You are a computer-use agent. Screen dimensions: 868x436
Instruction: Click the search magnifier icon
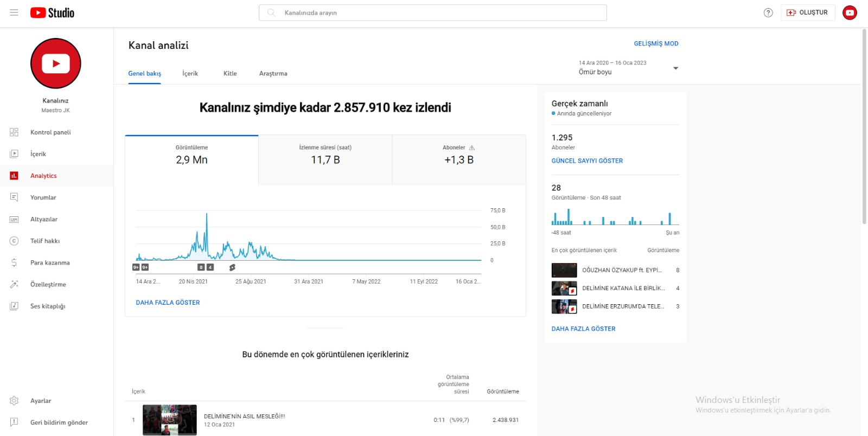271,12
